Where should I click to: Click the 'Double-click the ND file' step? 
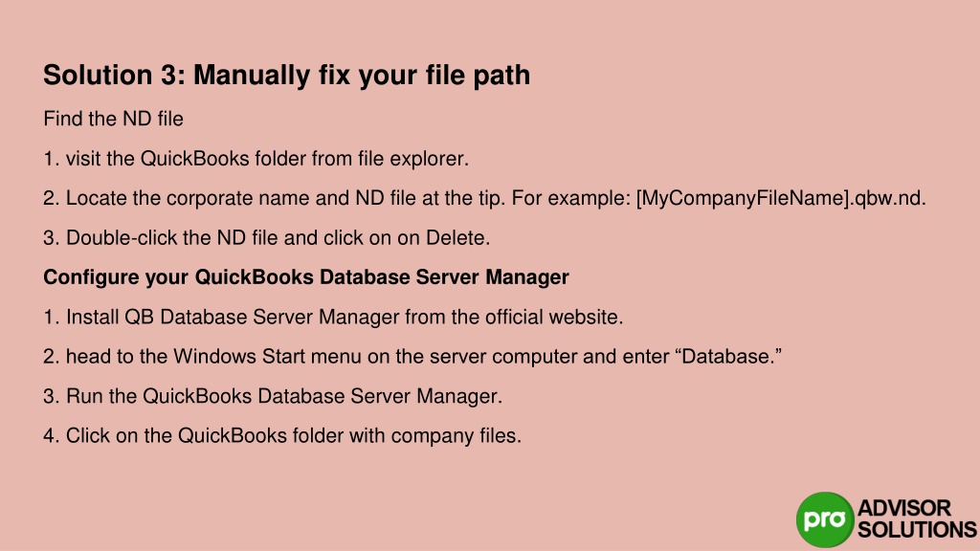click(x=266, y=238)
